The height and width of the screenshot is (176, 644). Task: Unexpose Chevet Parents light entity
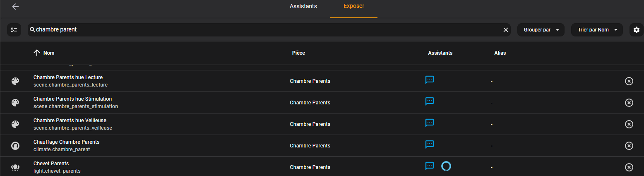pos(629,167)
